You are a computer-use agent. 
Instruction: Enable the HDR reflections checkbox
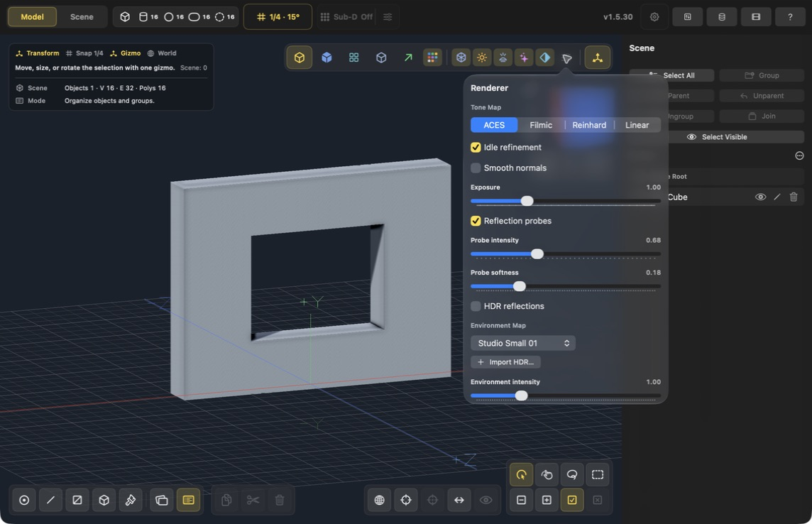[476, 306]
